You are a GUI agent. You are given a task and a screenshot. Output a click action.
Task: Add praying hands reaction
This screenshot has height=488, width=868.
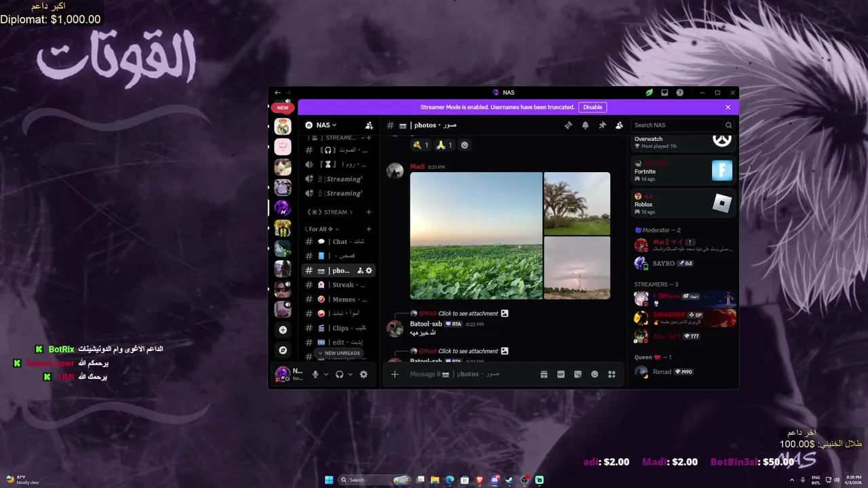pos(444,145)
